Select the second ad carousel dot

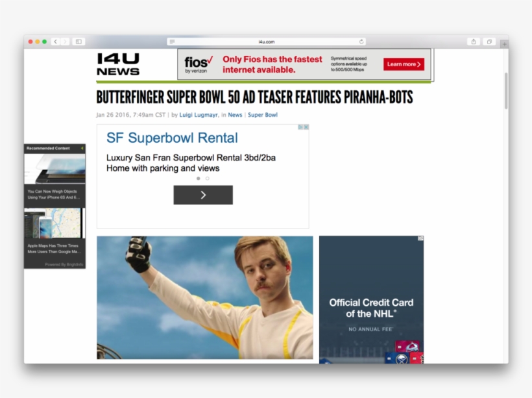pyautogui.click(x=208, y=179)
